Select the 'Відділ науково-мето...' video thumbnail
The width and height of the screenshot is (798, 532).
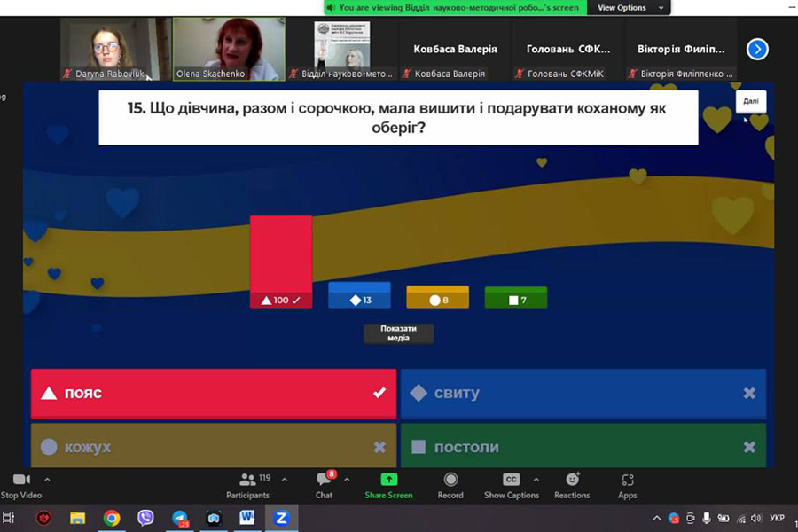(342, 49)
